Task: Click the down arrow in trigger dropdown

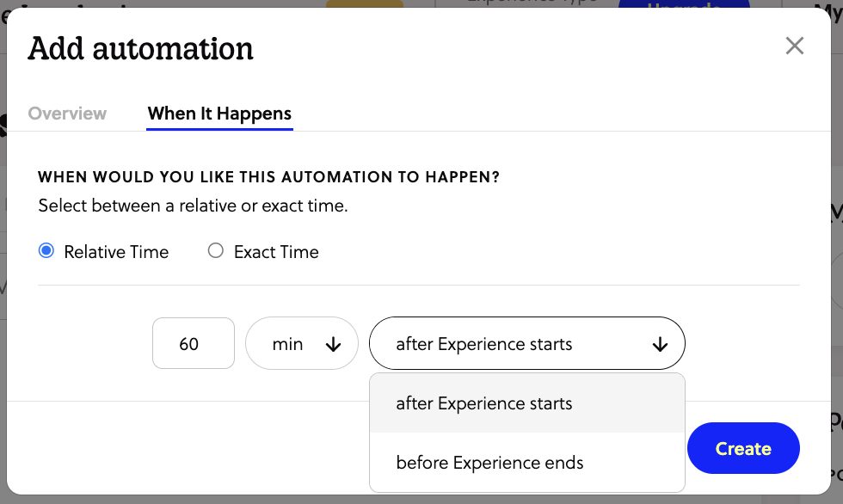Action: pyautogui.click(x=660, y=345)
